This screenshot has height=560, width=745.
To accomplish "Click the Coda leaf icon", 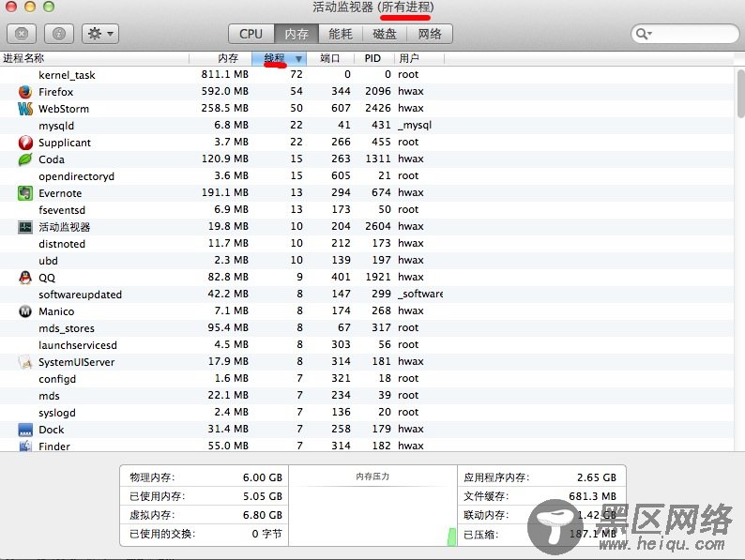I will pyautogui.click(x=25, y=159).
